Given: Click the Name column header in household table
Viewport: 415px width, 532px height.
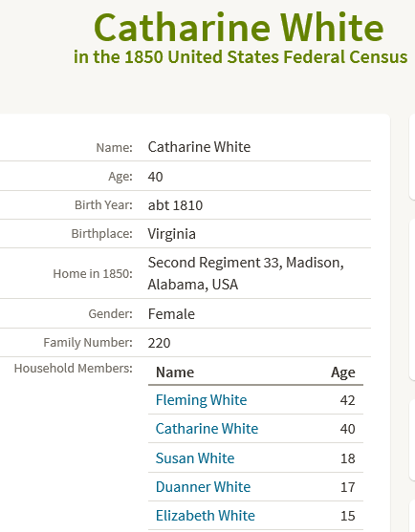Looking at the screenshot, I should click(x=175, y=372).
